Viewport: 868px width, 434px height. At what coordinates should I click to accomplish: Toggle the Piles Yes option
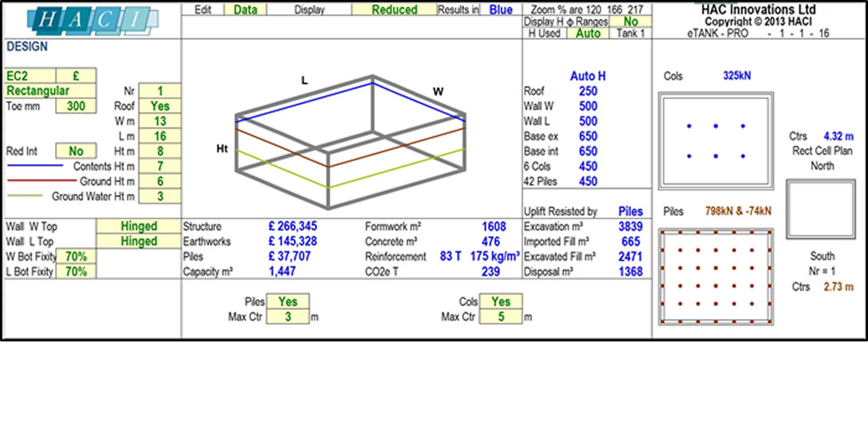point(288,302)
